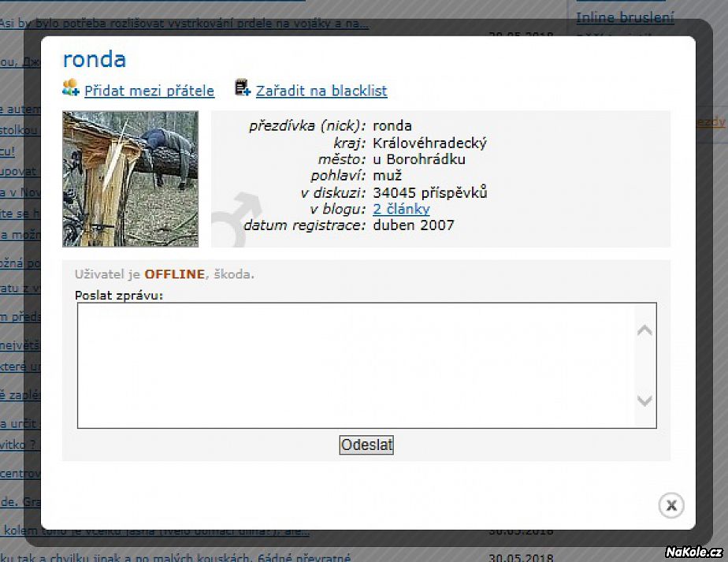Open 'Zařadit na blacklist' link
This screenshot has width=728, height=562.
[x=321, y=91]
